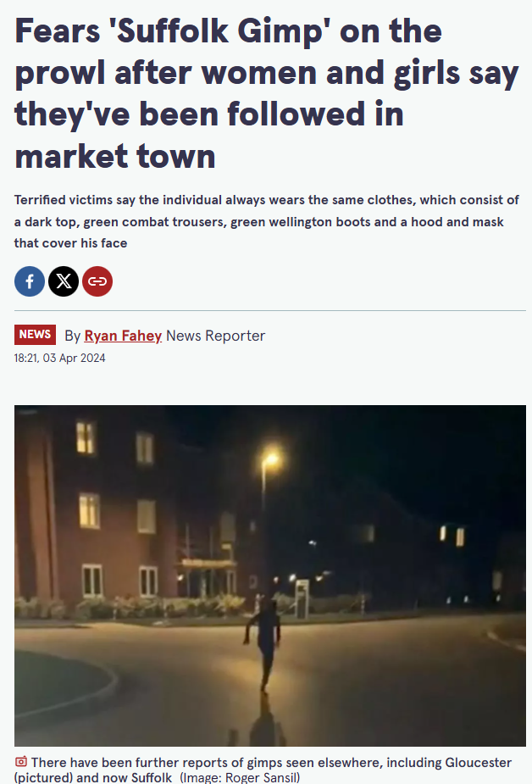Image resolution: width=532 pixels, height=784 pixels.
Task: Click the horizontal divider below share icons
Action: (270, 310)
